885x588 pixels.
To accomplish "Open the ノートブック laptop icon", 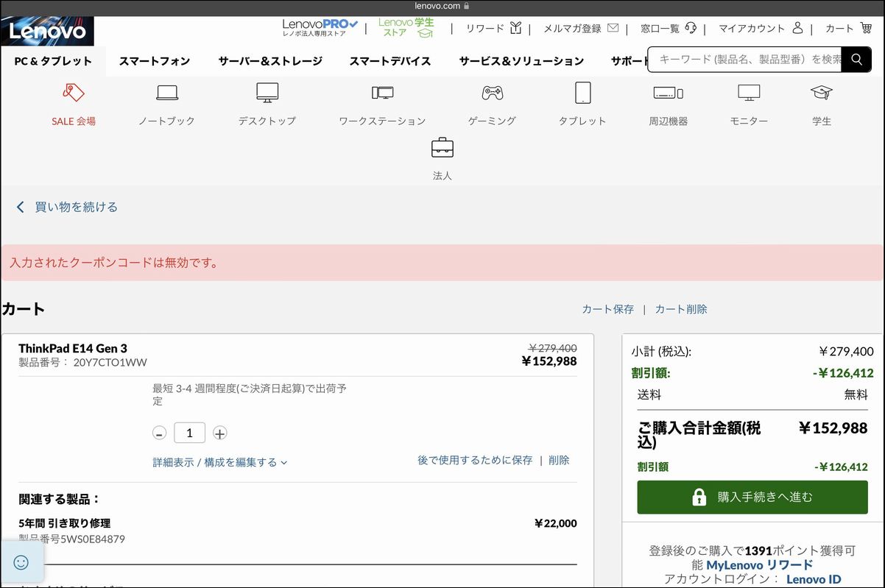I will (x=167, y=93).
